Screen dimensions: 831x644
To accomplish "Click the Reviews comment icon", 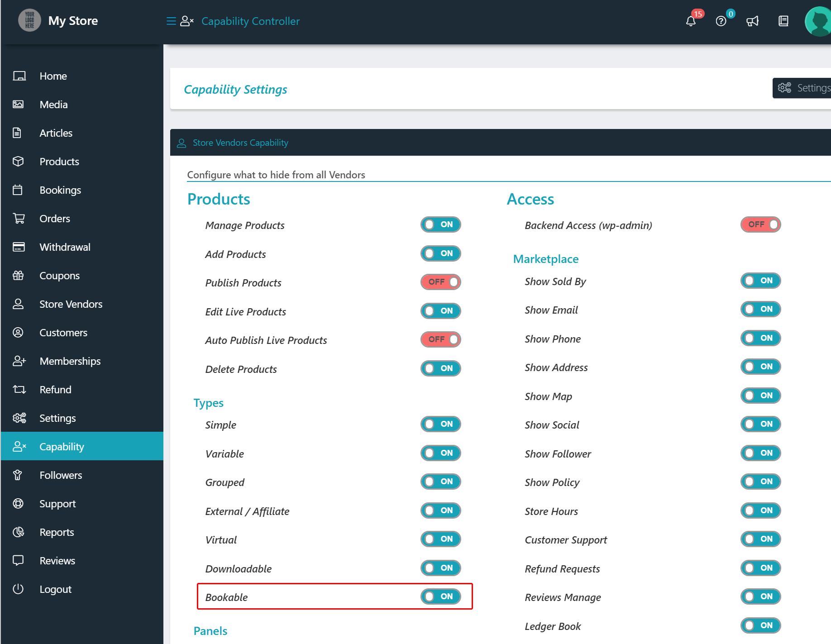I will click(18, 561).
